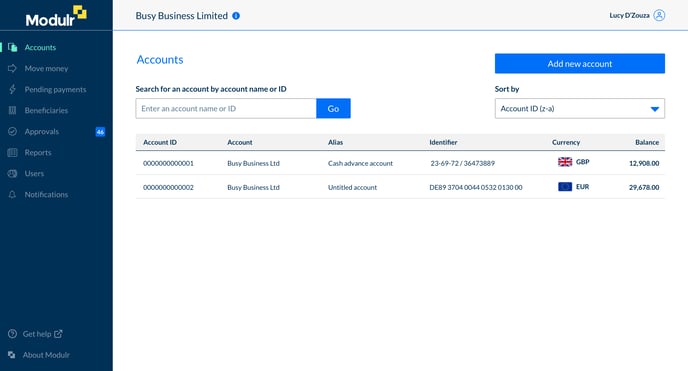688x371 pixels.
Task: Click balance 12,908.00
Action: (x=644, y=163)
